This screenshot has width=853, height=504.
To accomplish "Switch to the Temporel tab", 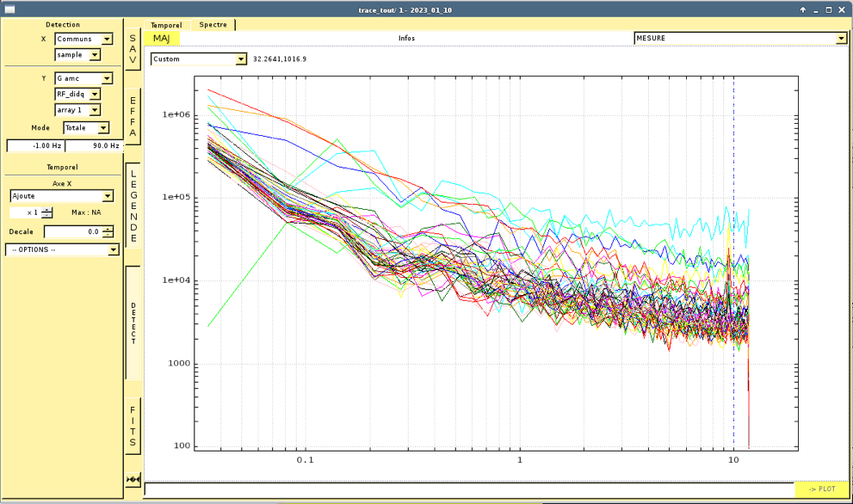I will (x=166, y=25).
